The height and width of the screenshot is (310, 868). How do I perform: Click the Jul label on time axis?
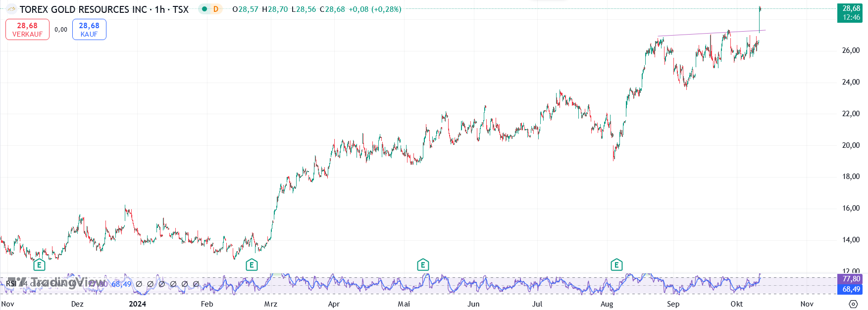(x=537, y=304)
